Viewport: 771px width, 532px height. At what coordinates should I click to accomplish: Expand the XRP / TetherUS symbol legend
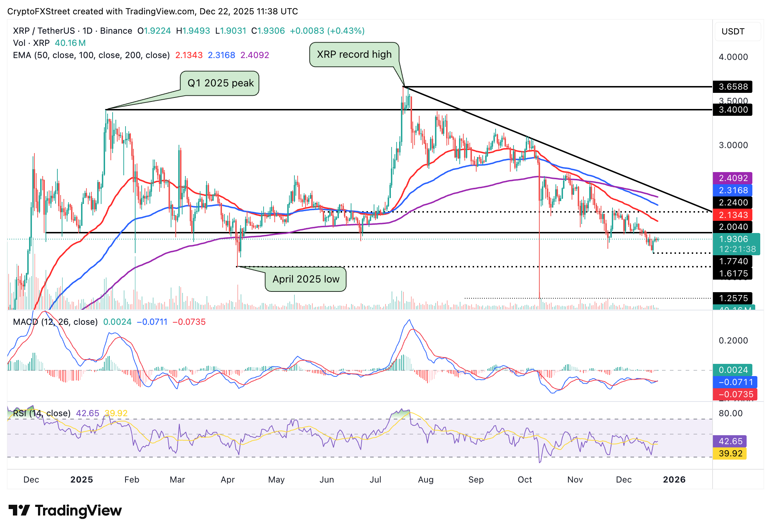(43, 31)
